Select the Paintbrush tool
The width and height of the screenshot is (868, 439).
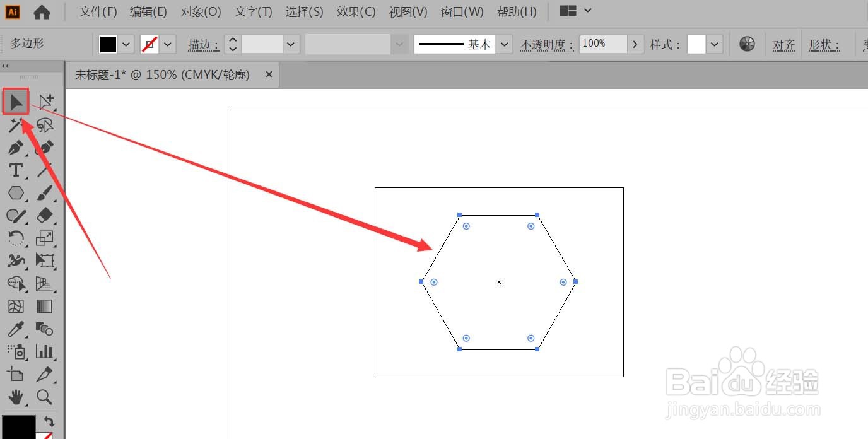pos(45,193)
